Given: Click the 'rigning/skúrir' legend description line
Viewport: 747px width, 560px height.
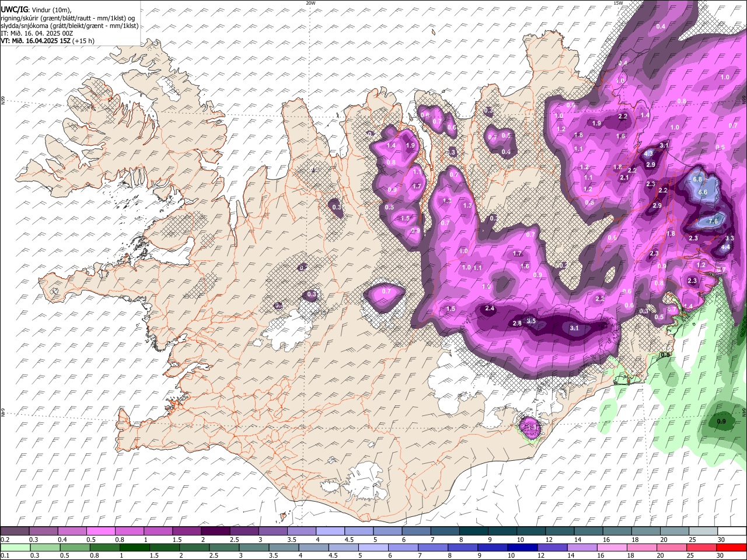Looking at the screenshot, I should click(x=68, y=17).
